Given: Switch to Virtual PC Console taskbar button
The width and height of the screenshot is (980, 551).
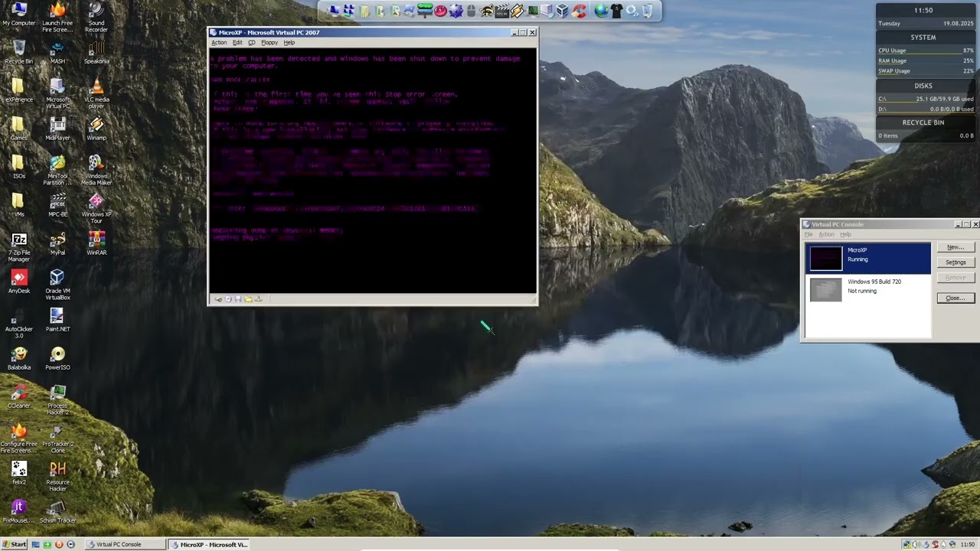Looking at the screenshot, I should coord(125,544).
